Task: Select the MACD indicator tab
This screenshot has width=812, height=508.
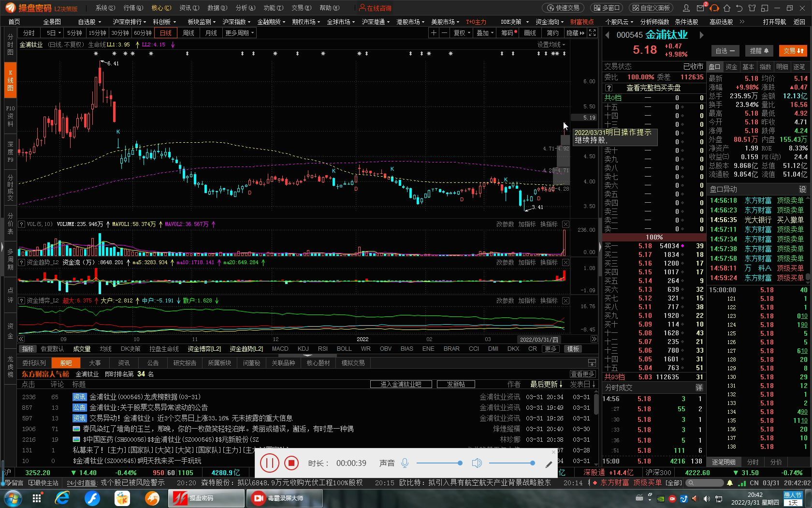Action: point(280,349)
